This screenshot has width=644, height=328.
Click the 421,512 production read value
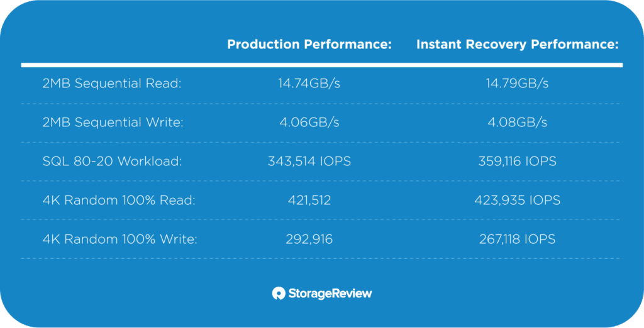point(309,200)
